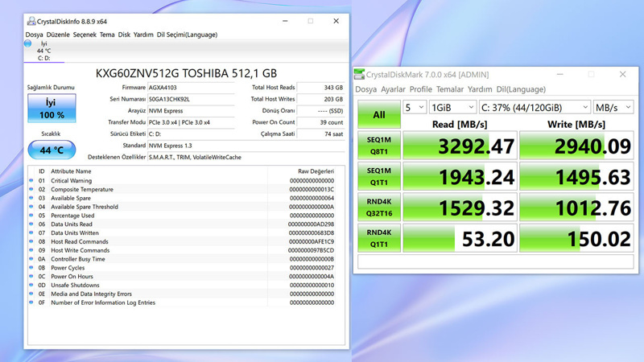
Task: Select Number of Error Information Log Entries row
Action: [182, 302]
